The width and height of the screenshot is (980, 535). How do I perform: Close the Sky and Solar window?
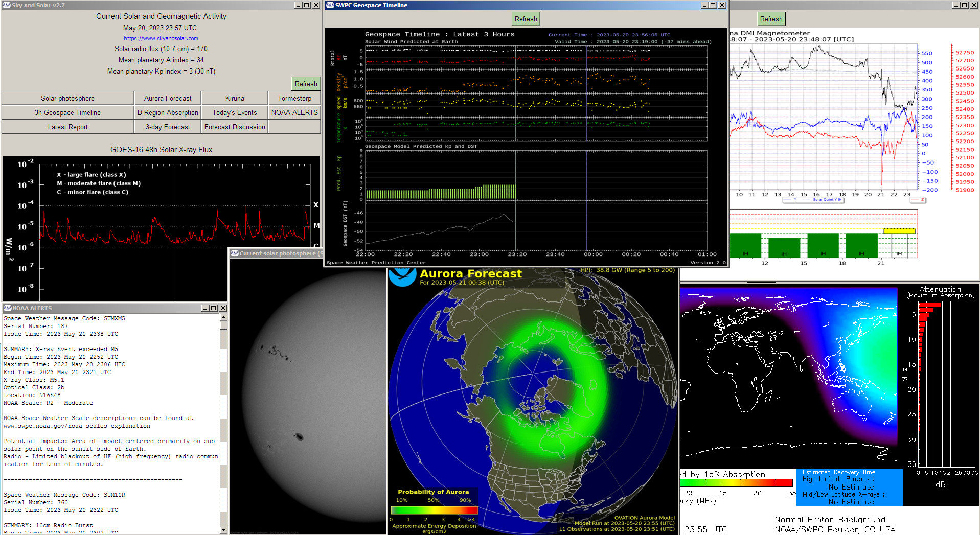[x=316, y=5]
